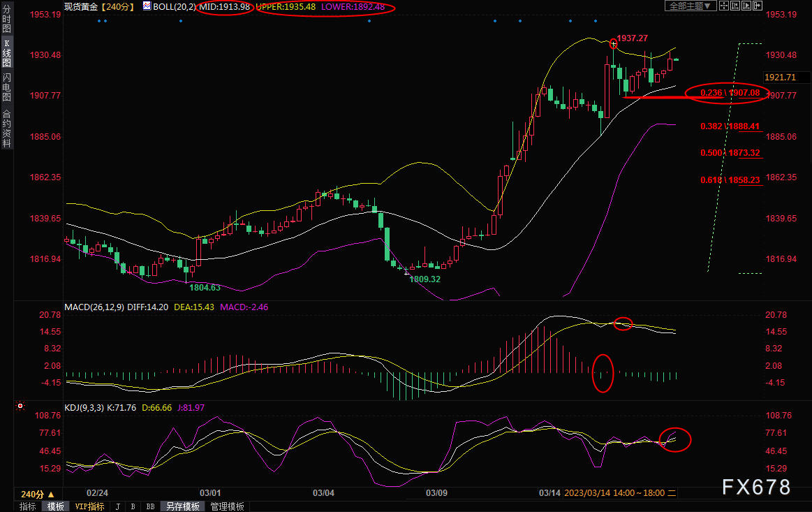This screenshot has width=812, height=512.
Task: Click the jump-to-start chart icon
Action: click(735, 6)
